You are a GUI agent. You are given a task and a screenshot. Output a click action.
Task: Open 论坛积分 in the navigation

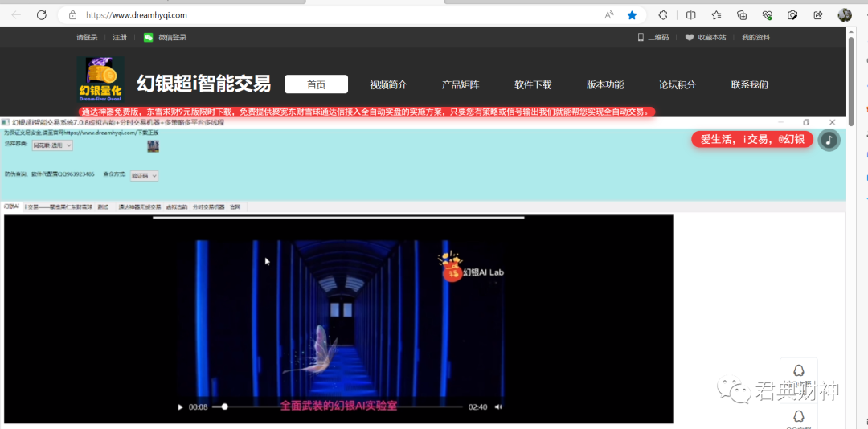[677, 84]
